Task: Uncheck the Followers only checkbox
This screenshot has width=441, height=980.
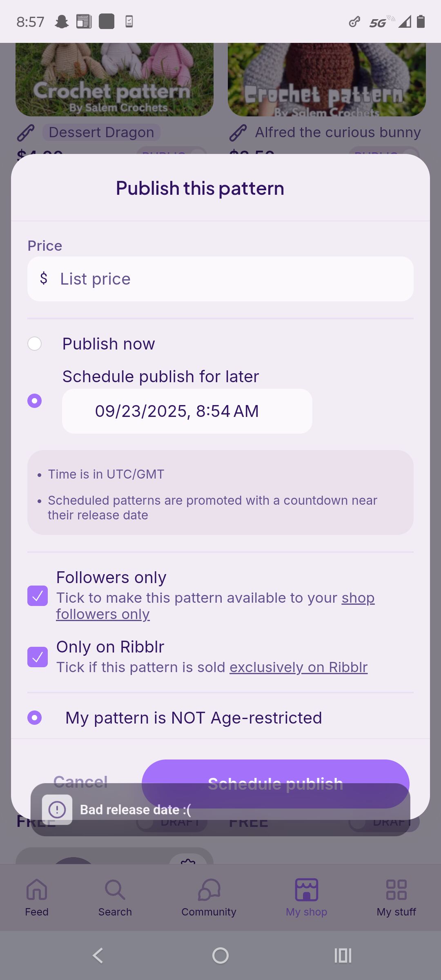Action: coord(38,596)
